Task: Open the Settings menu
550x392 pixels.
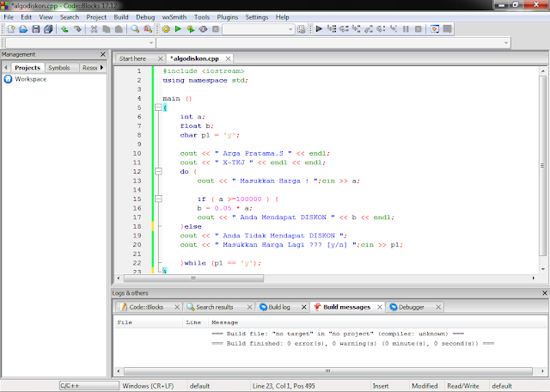Action: (x=256, y=17)
